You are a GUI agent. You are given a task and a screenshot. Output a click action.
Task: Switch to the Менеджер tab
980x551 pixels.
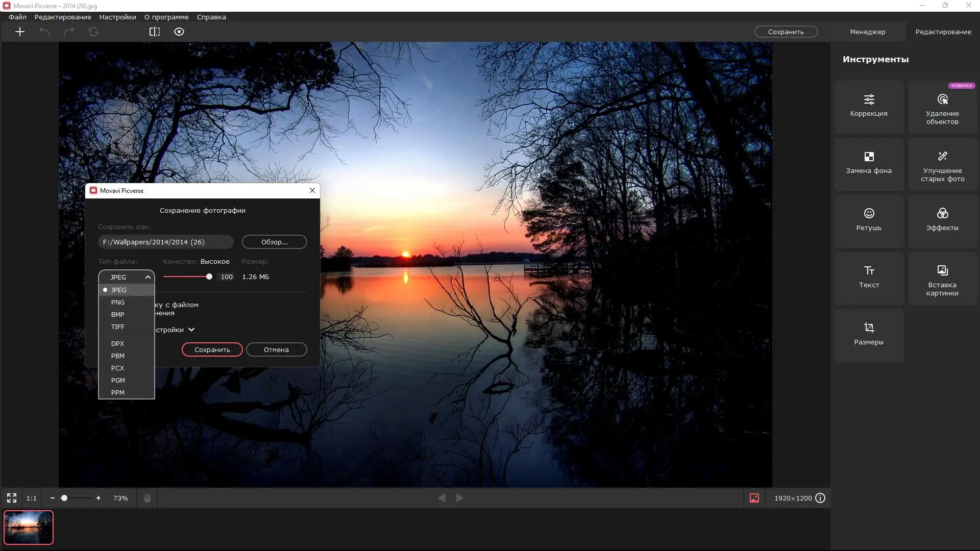[x=868, y=32]
